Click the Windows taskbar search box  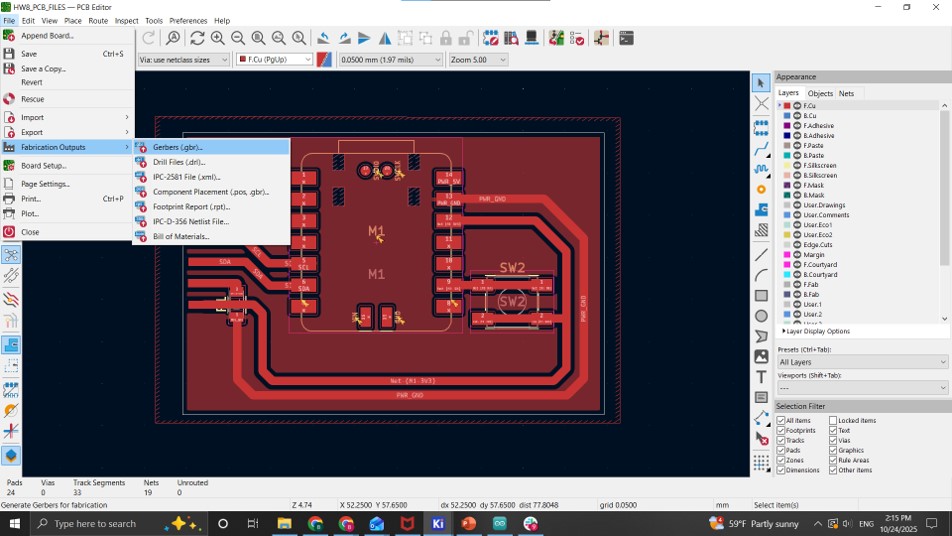click(118, 523)
